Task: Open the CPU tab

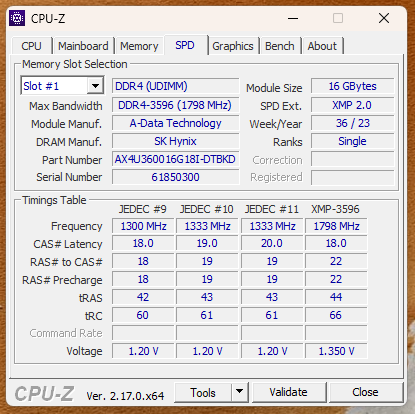Action: pyautogui.click(x=32, y=46)
